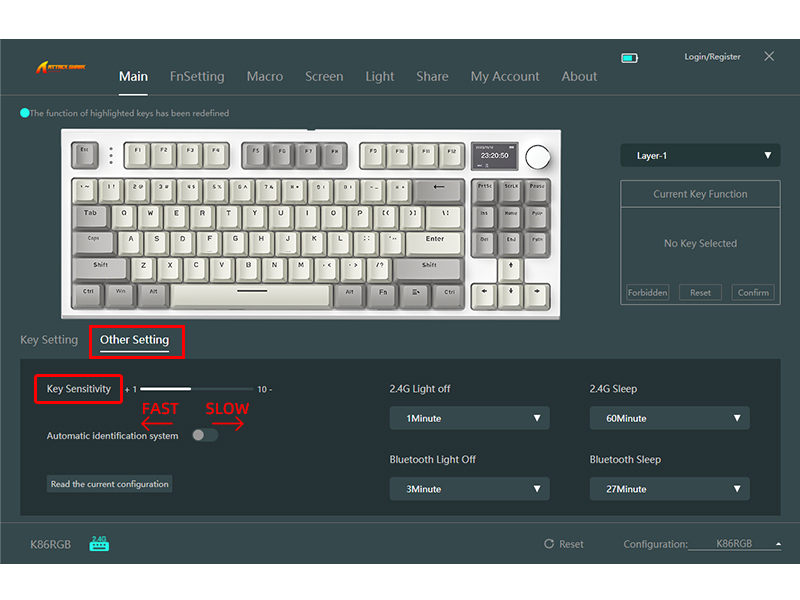
Task: Toggle Automatic identification system switch
Action: coord(205,435)
